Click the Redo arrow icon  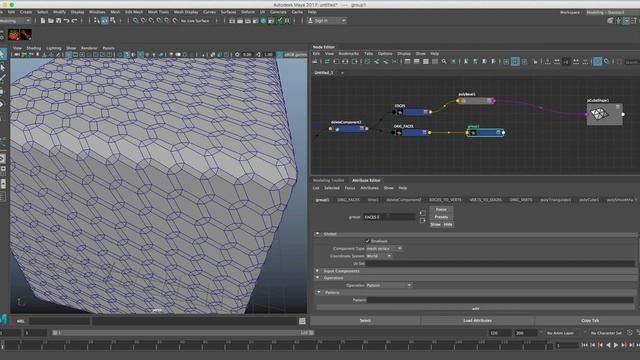[74, 20]
